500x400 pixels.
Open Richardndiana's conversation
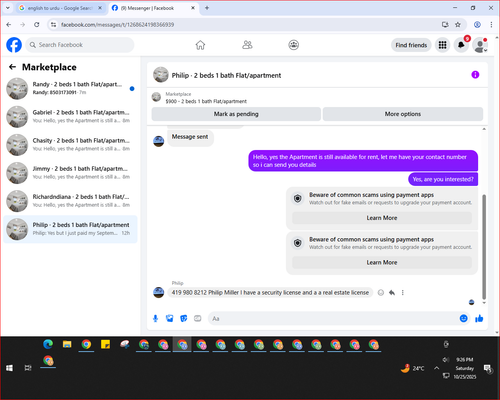(70, 201)
